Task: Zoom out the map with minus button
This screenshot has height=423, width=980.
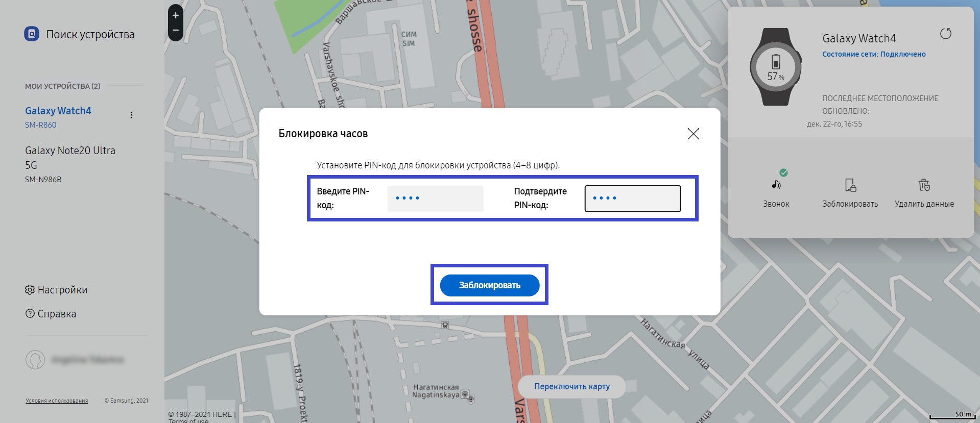Action: click(176, 31)
